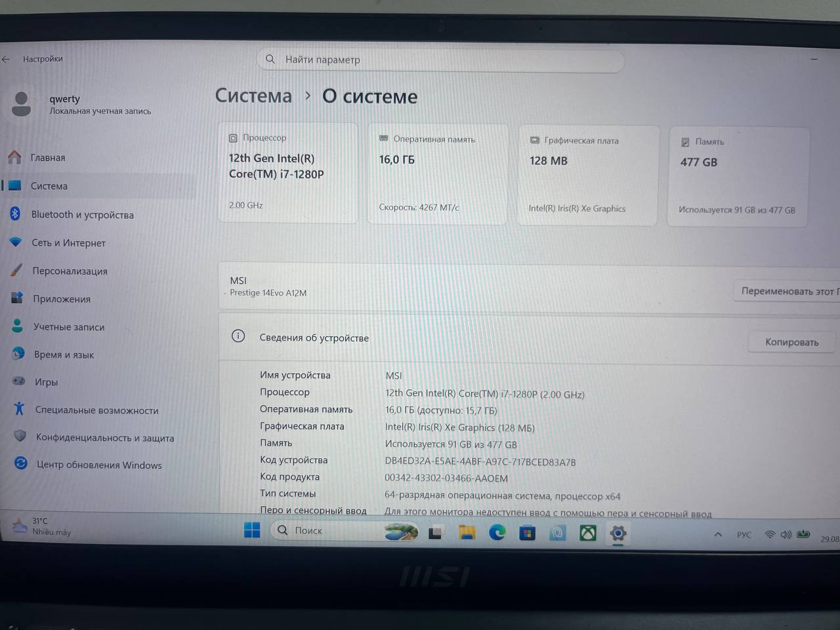Click the Settings gear in the taskbar
This screenshot has width=840, height=630.
coord(618,533)
